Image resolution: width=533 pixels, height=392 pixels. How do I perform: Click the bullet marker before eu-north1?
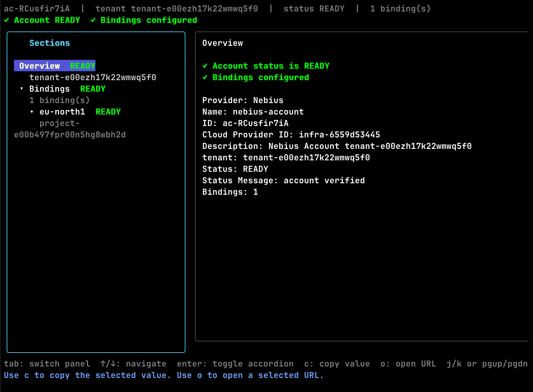click(32, 112)
